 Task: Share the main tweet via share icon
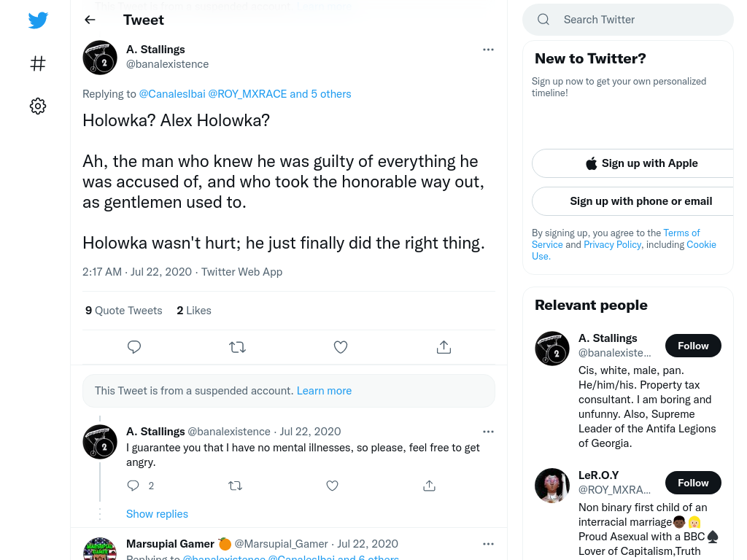[x=444, y=347]
